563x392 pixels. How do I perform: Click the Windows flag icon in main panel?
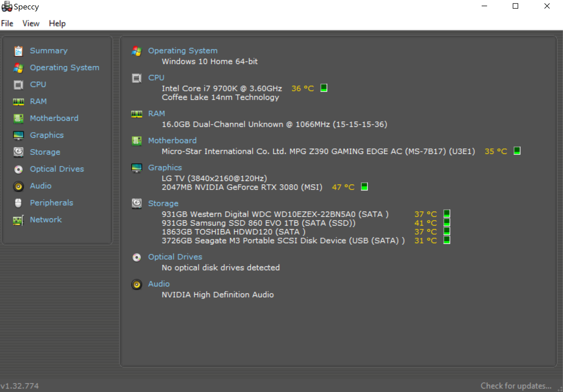click(137, 51)
